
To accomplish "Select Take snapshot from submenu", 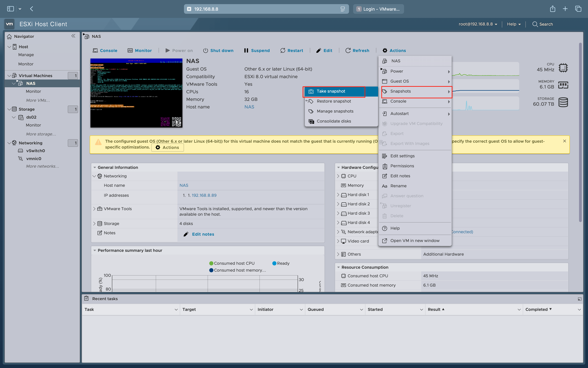I will click(331, 91).
